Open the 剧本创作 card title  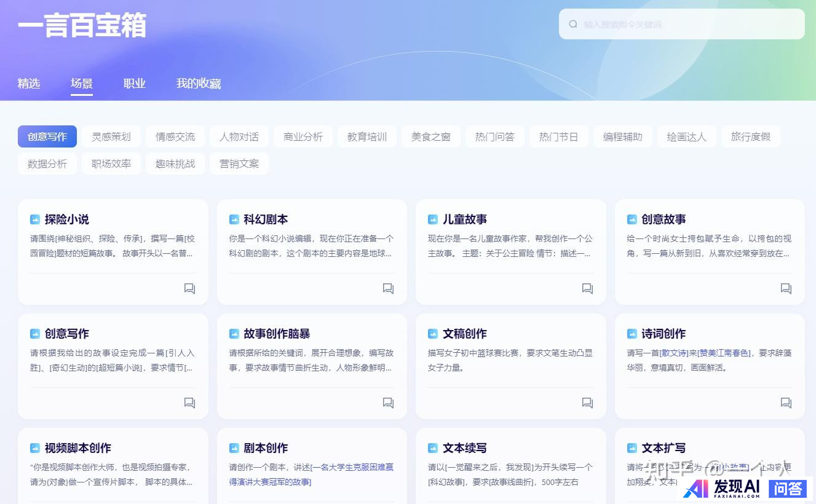click(x=266, y=448)
